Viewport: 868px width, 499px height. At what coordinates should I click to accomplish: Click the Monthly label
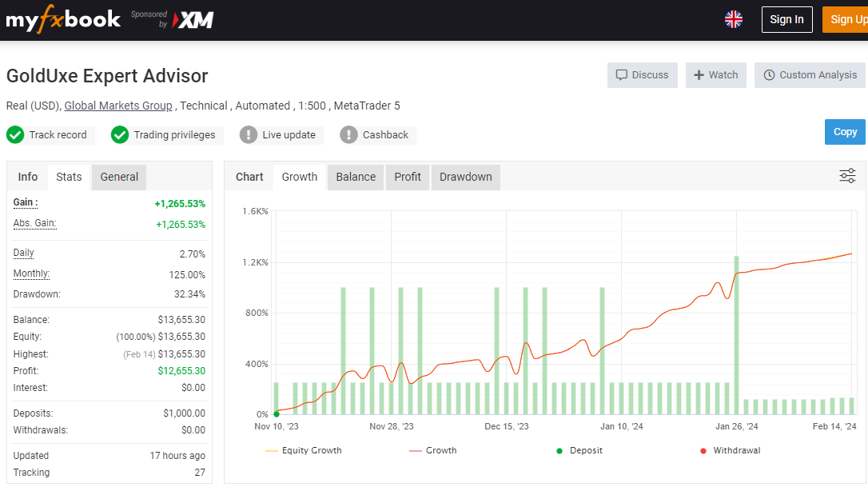31,273
